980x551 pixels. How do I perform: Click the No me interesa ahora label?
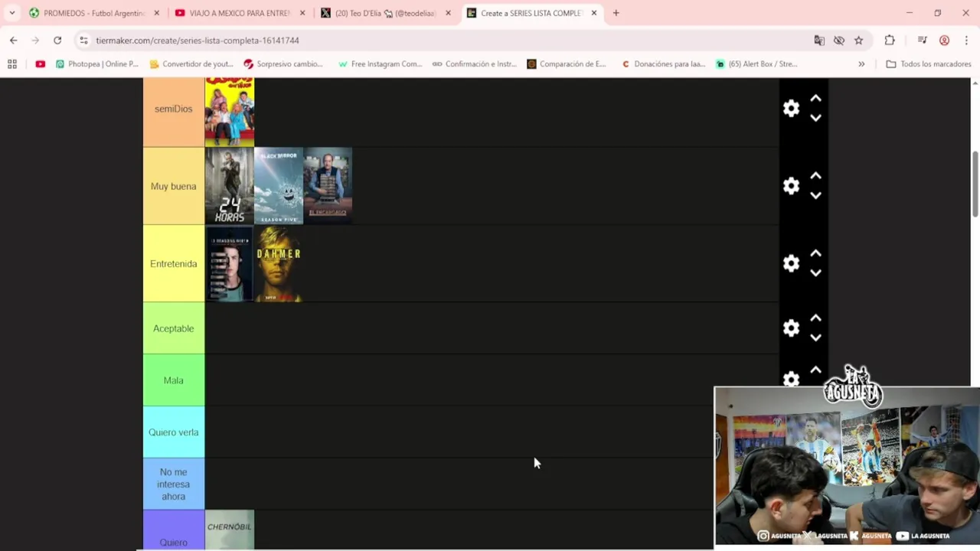tap(174, 484)
